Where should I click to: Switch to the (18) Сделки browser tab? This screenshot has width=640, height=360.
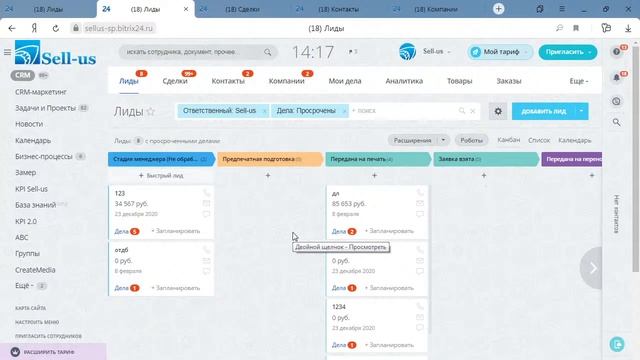[x=242, y=9]
